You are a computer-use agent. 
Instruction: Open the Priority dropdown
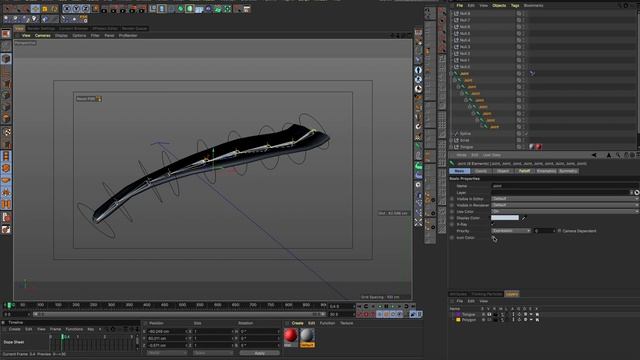[511, 231]
